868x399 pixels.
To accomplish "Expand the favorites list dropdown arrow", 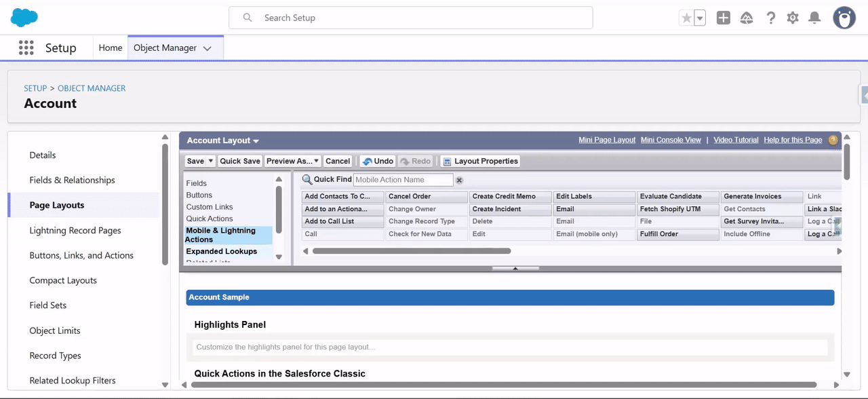I will (700, 18).
